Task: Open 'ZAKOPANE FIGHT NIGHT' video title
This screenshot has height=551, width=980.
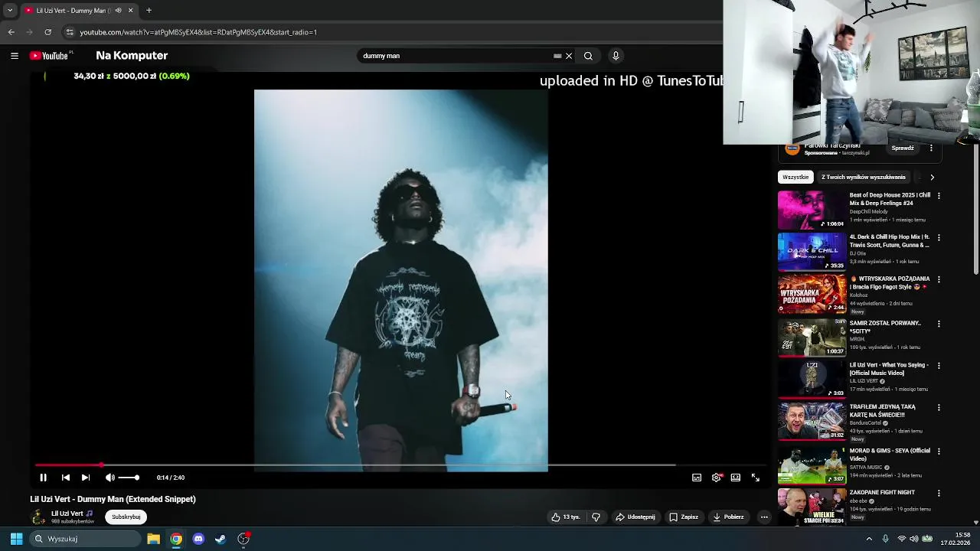Action: 882,493
